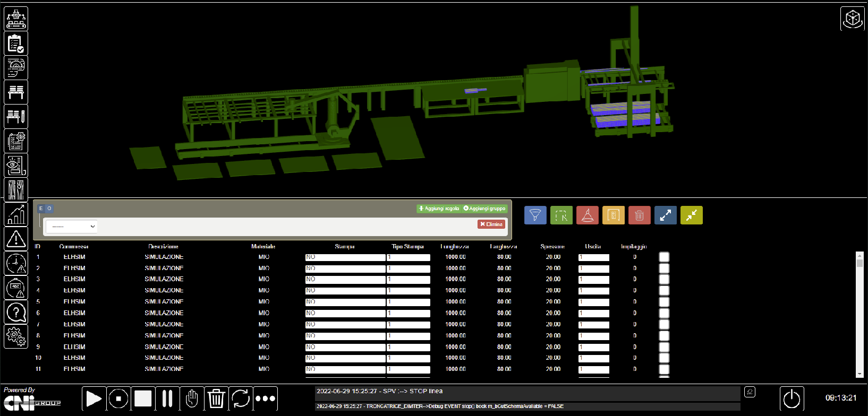Check the checkbox for row ID 7

pyautogui.click(x=664, y=324)
